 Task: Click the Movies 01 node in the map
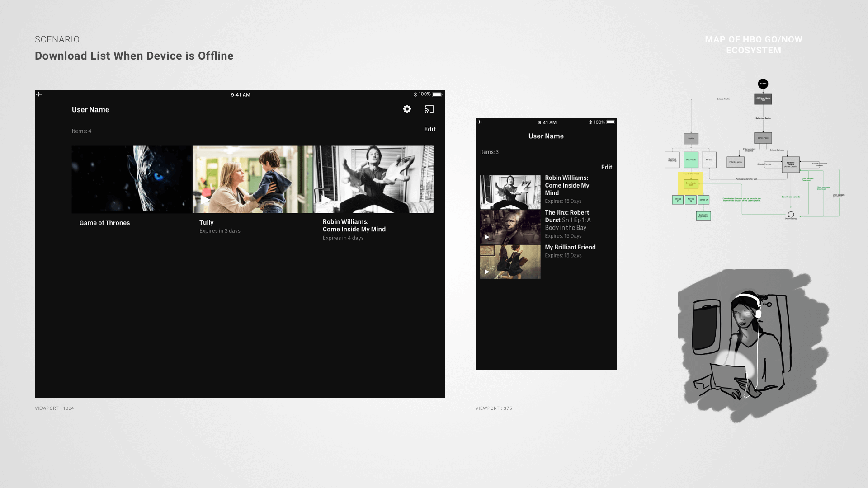(678, 199)
